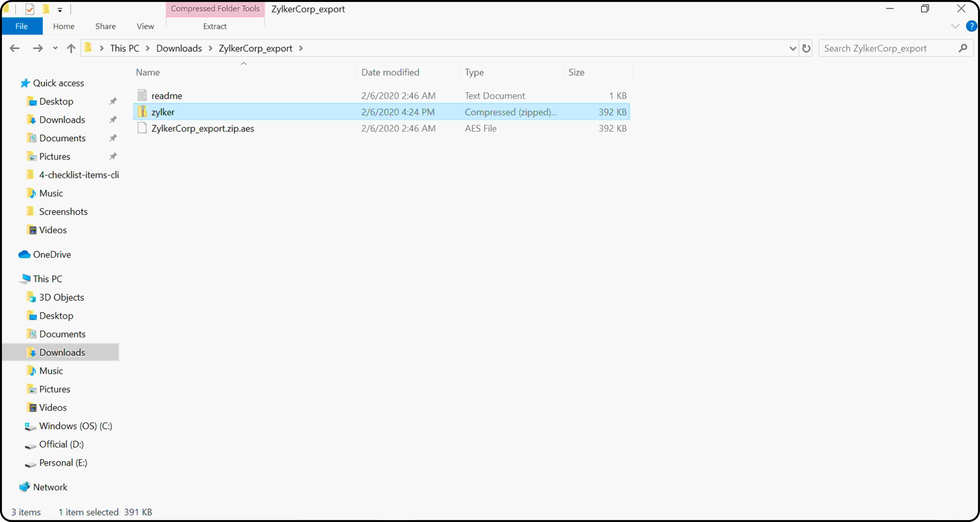The height and width of the screenshot is (522, 980).
Task: Click the This PC computer icon
Action: 25,278
